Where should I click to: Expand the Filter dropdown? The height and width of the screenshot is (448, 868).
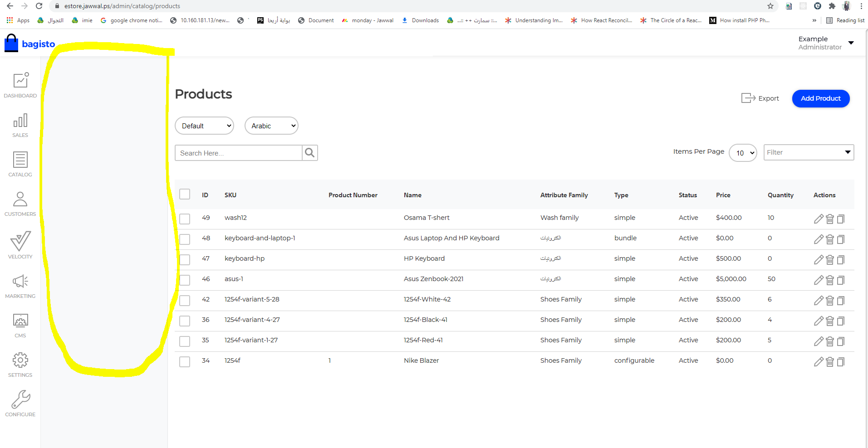(x=809, y=152)
